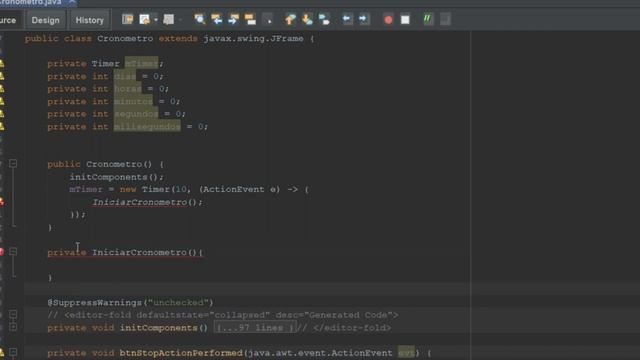The width and height of the screenshot is (640, 360).
Task: Toggle Rectangular Selection icon
Action: point(269,20)
